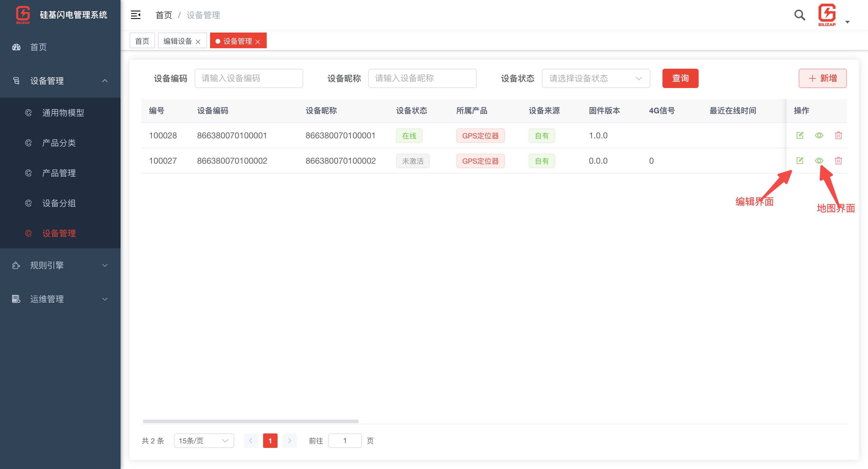Screen dimensions: 868x469
Task: Click edit icon for device 100028
Action: pos(800,135)
